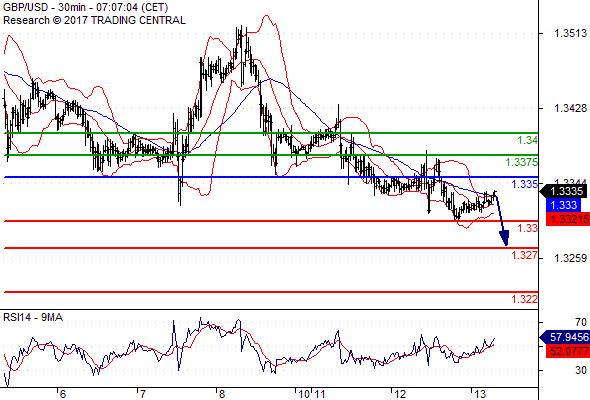Click the red 1.327 support label
This screenshot has width=590, height=400.
click(x=525, y=255)
